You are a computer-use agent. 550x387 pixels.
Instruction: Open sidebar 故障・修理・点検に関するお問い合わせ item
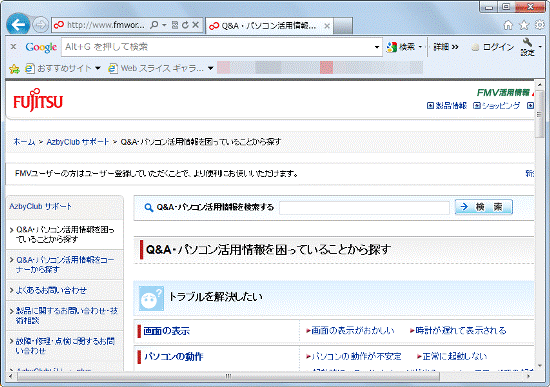(x=65, y=346)
